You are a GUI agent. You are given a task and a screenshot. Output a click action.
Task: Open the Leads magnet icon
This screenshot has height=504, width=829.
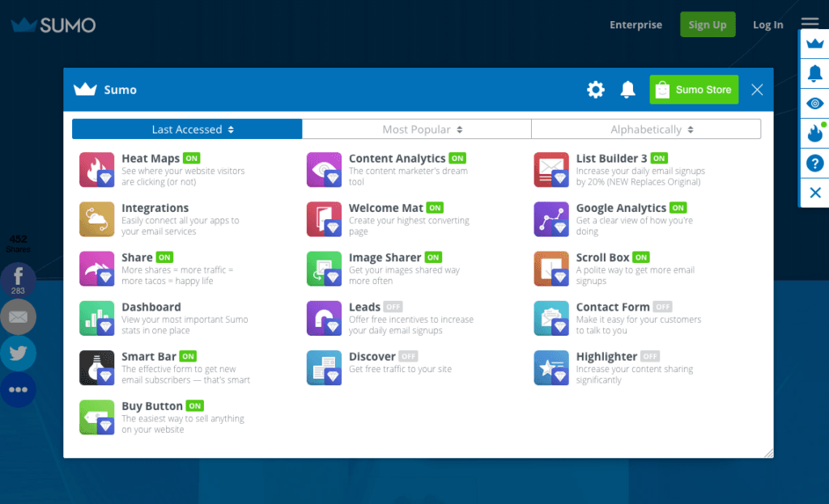click(324, 319)
